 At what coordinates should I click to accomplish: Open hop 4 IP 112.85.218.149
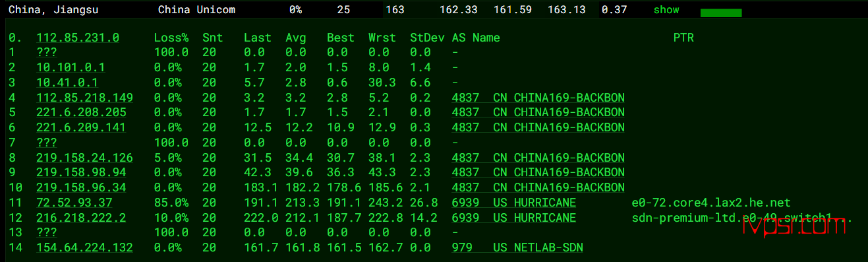click(x=85, y=98)
